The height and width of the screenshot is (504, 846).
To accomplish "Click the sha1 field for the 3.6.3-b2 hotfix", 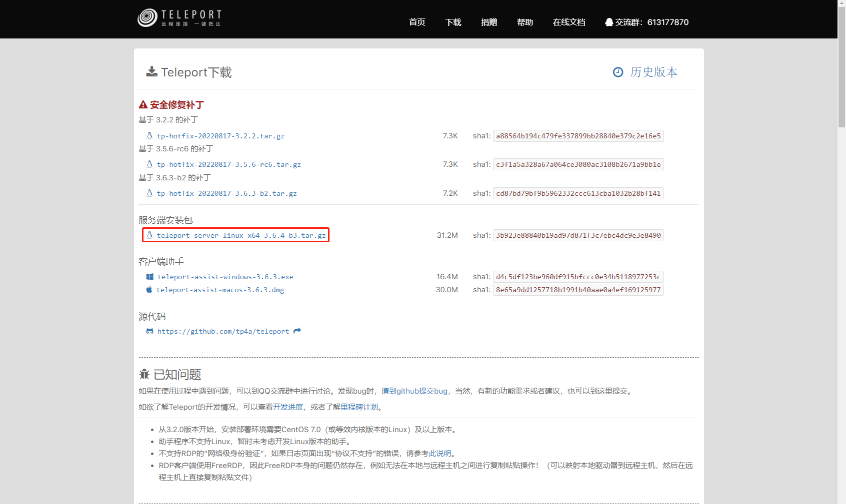I will point(578,193).
